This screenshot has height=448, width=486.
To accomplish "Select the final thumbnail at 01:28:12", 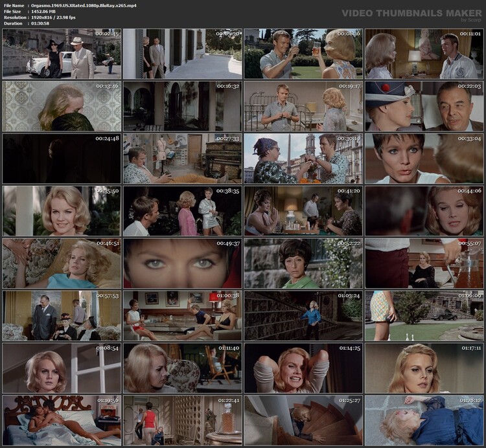I will [424, 420].
